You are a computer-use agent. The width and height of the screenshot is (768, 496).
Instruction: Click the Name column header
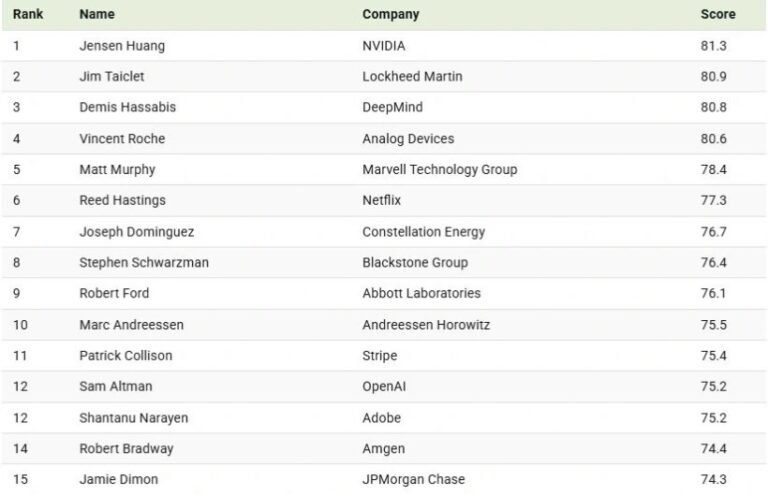point(97,14)
